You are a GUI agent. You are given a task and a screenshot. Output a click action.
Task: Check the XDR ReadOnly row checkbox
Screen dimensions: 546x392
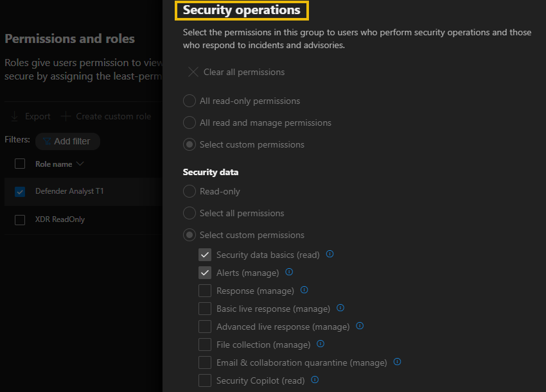tap(19, 219)
